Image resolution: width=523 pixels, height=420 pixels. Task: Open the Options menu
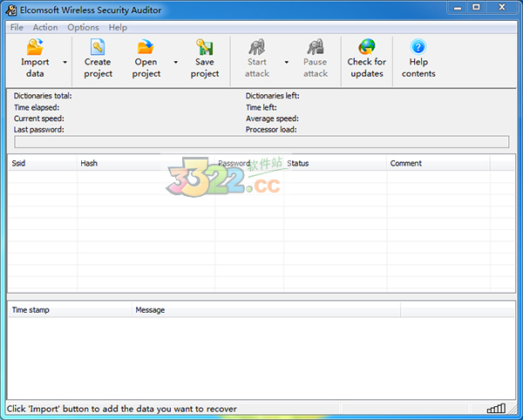[x=83, y=27]
